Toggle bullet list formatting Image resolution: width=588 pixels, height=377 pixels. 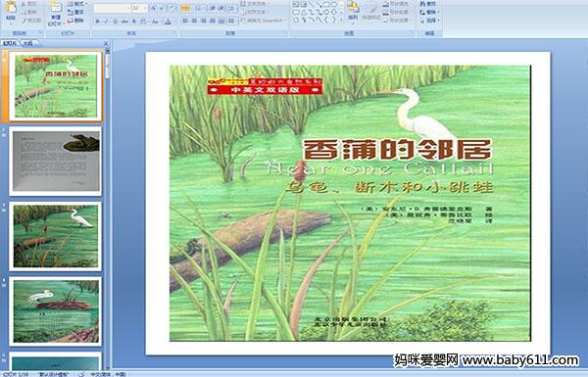pyautogui.click(x=185, y=8)
